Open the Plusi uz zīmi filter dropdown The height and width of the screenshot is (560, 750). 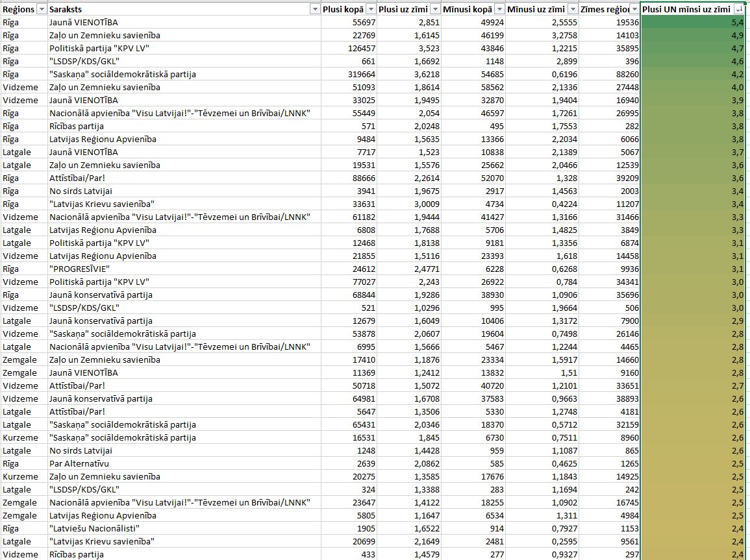coord(435,9)
